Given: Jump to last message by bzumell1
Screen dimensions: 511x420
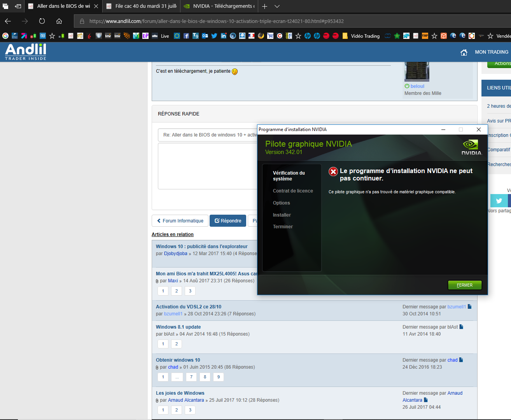Looking at the screenshot, I should (x=469, y=306).
